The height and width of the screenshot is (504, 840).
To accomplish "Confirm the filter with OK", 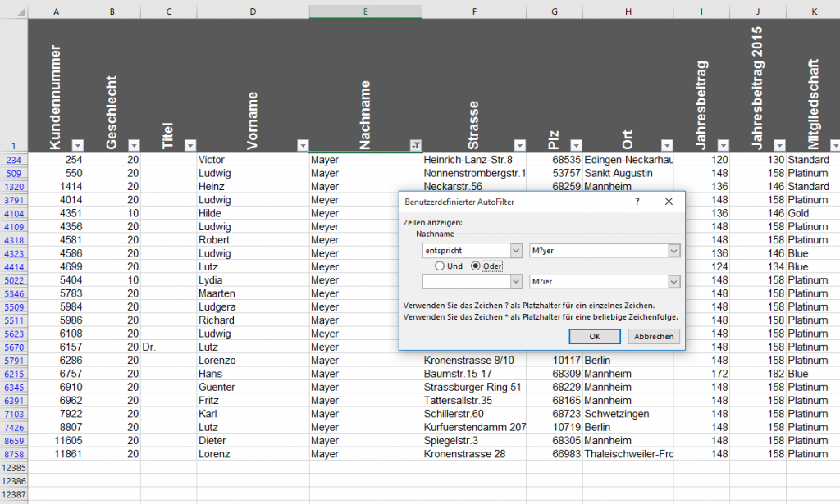I will pyautogui.click(x=596, y=337).
